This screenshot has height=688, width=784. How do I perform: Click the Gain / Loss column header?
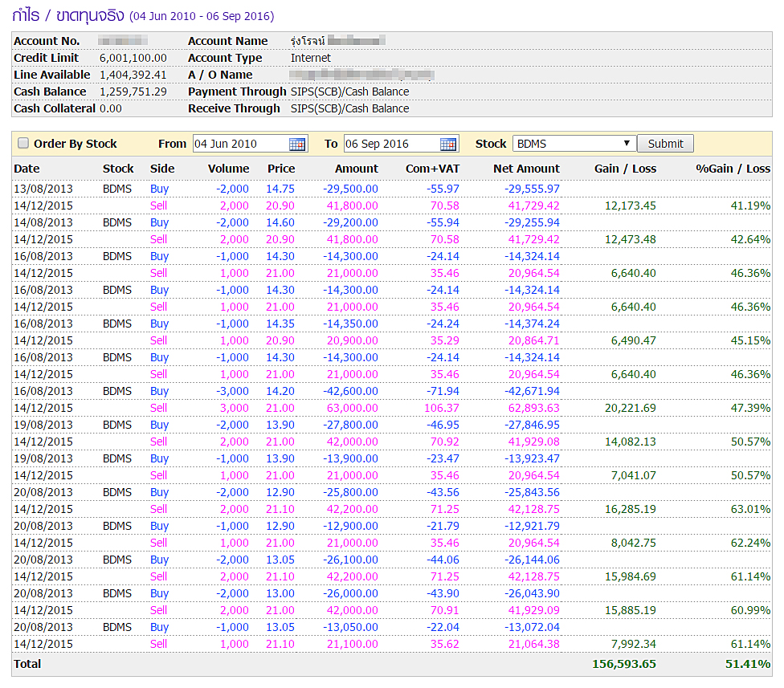(625, 169)
